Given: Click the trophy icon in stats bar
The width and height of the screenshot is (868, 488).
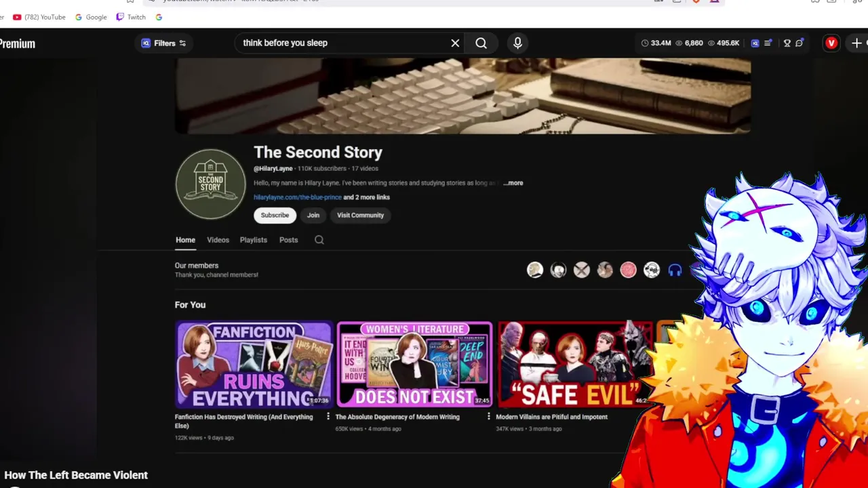Looking at the screenshot, I should (787, 43).
